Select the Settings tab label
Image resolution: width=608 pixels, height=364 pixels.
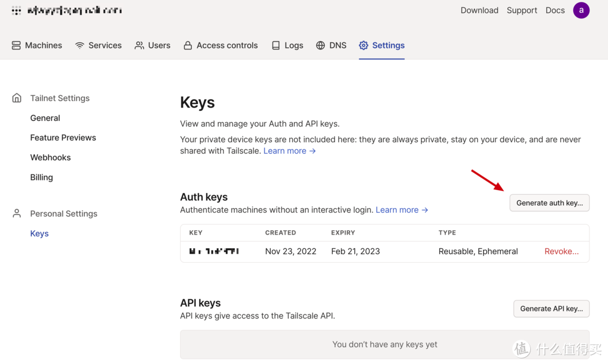(388, 46)
